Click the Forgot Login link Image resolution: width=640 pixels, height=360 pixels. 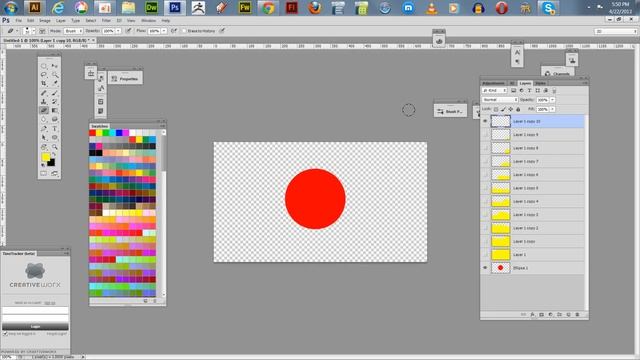(56, 334)
